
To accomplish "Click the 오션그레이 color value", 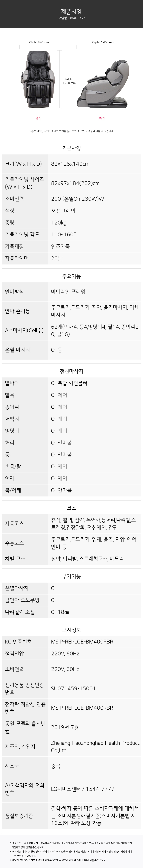I will point(63,211).
